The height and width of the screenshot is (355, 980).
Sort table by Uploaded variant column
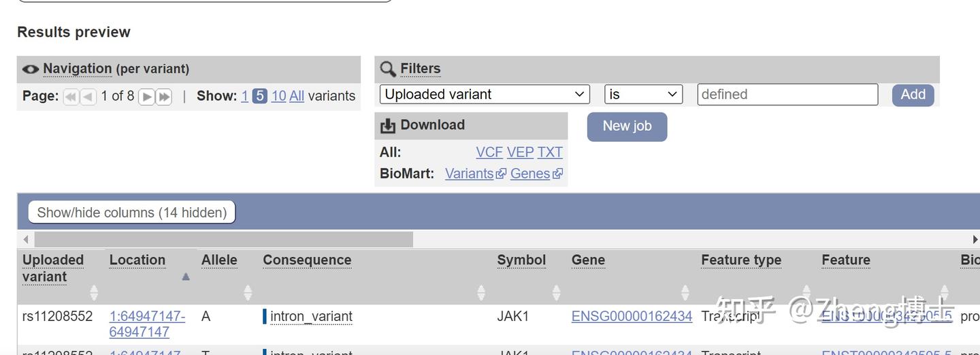[x=94, y=292]
